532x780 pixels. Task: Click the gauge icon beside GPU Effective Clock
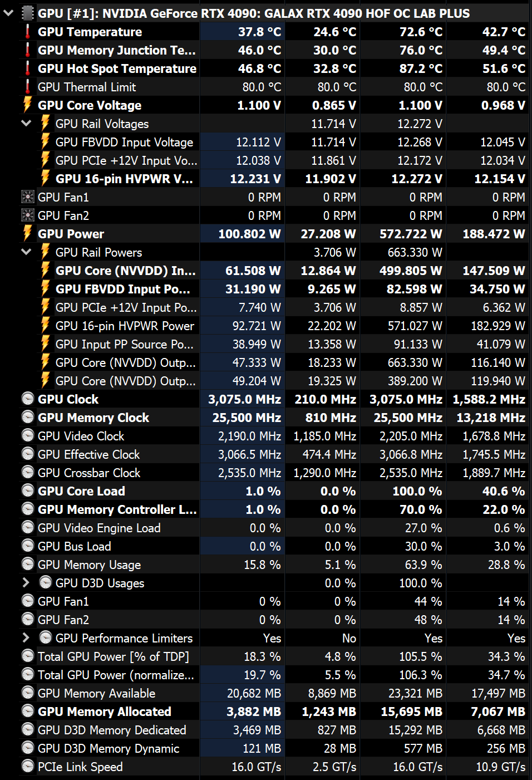point(28,454)
